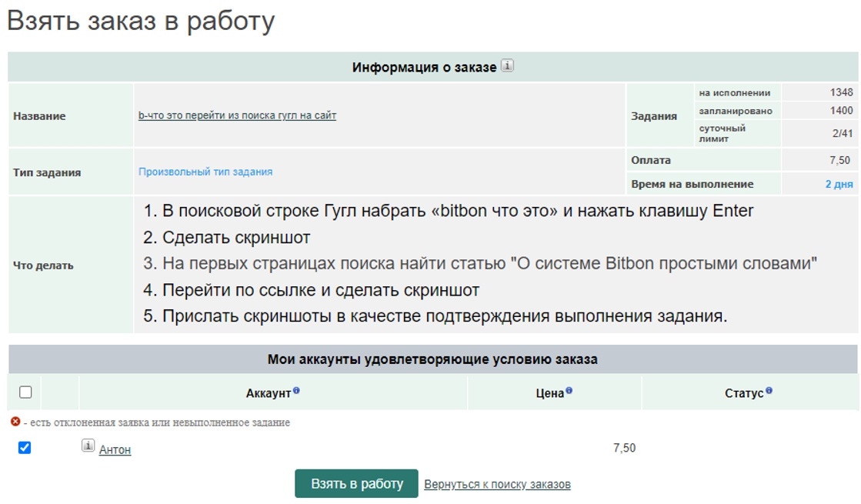Click the "Оплата" label cell

coord(651,160)
